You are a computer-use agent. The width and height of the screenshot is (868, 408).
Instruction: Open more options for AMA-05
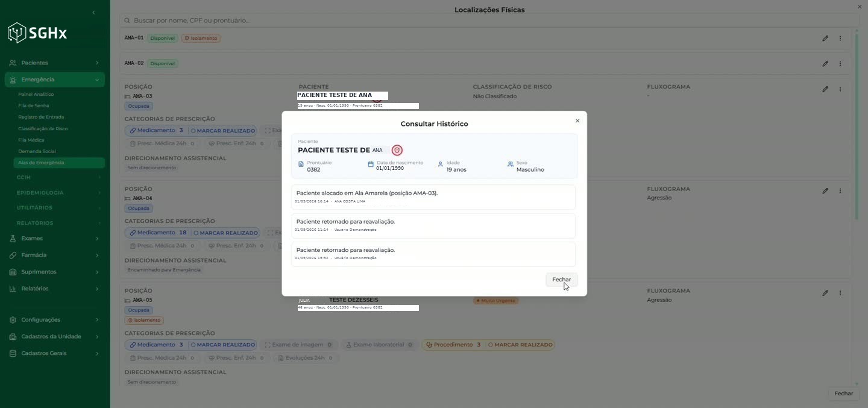point(840,293)
